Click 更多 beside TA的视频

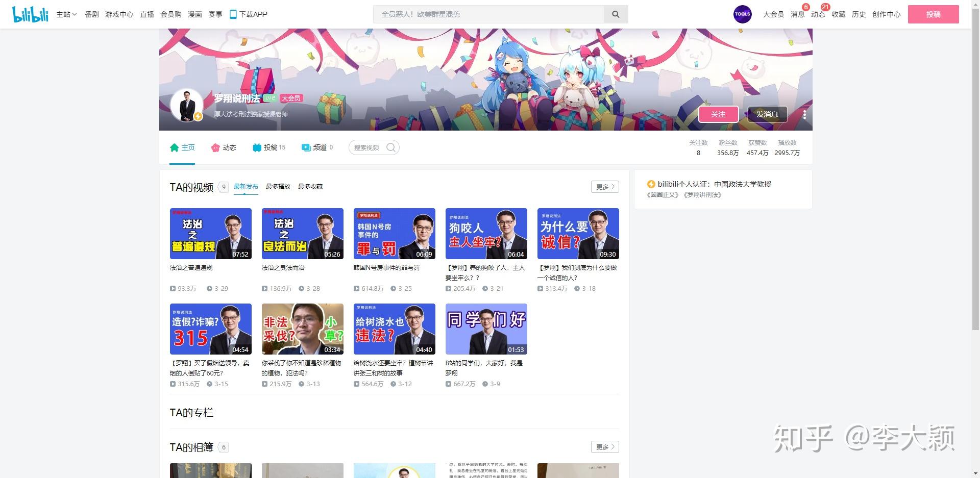[605, 187]
